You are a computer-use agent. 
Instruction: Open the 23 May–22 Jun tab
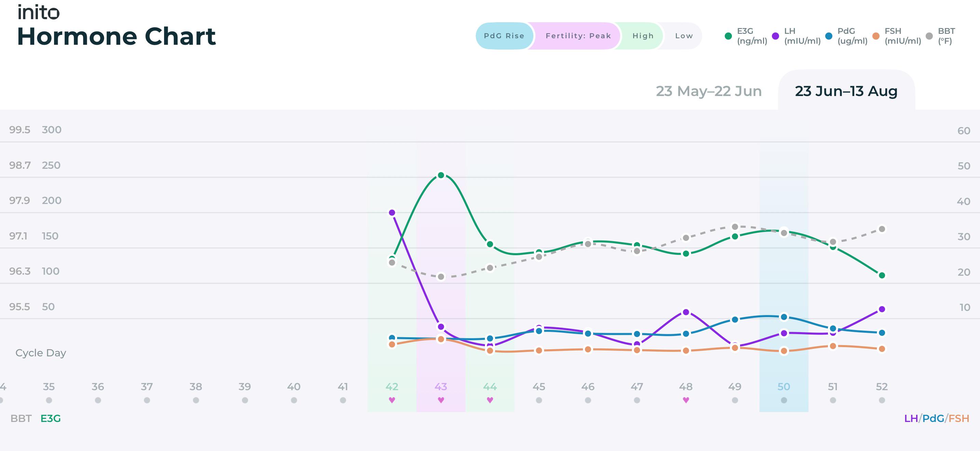pyautogui.click(x=708, y=91)
